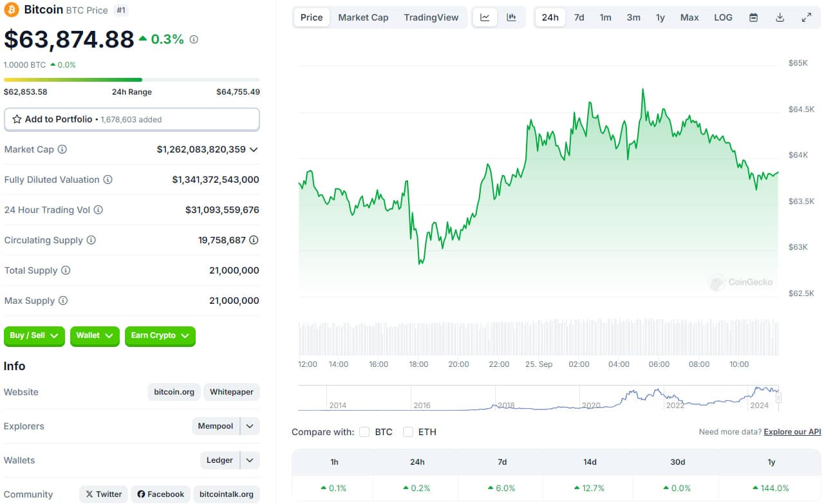Click the #1 rank badge
The width and height of the screenshot is (824, 504).
point(120,10)
